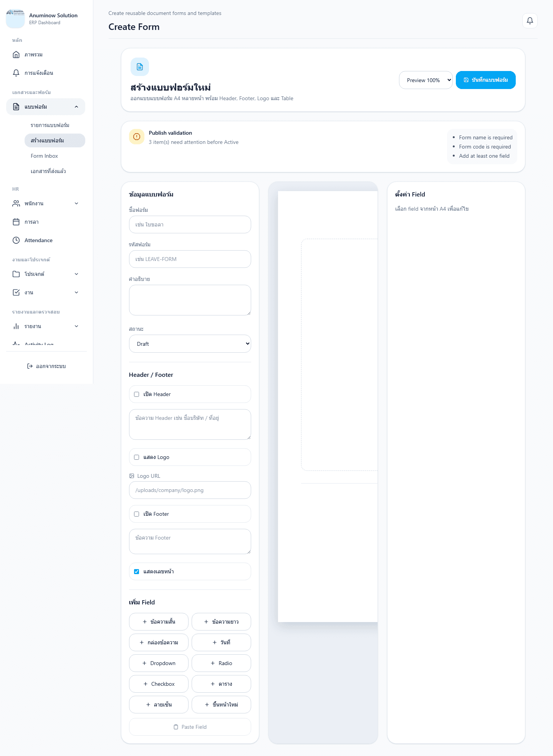Open the notification bell in top right
The image size is (553, 756).
(530, 21)
